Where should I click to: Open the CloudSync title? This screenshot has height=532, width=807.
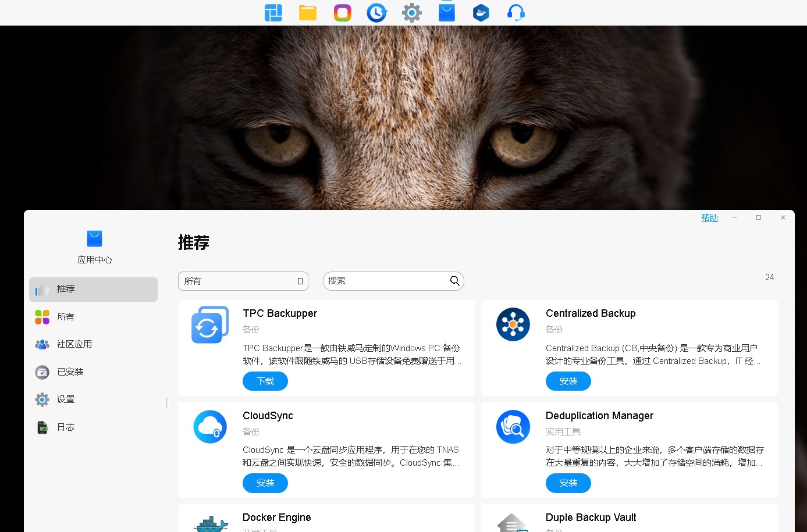coord(268,416)
